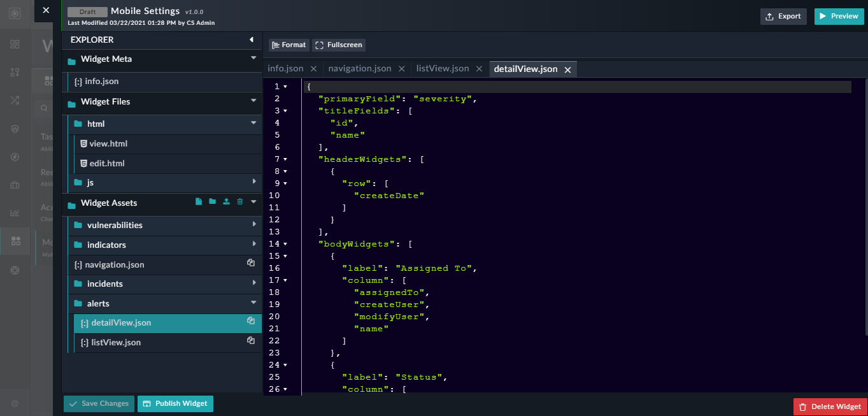Screen dimensions: 868x416
Task: Click the copy icon beside navigation.json
Action: click(251, 263)
